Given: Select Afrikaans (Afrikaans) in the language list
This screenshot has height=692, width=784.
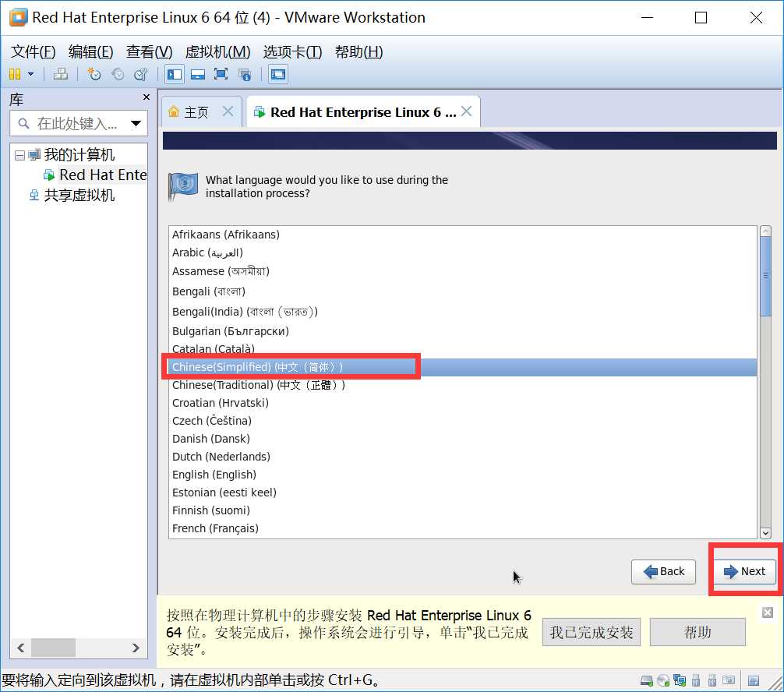Looking at the screenshot, I should pyautogui.click(x=462, y=235).
